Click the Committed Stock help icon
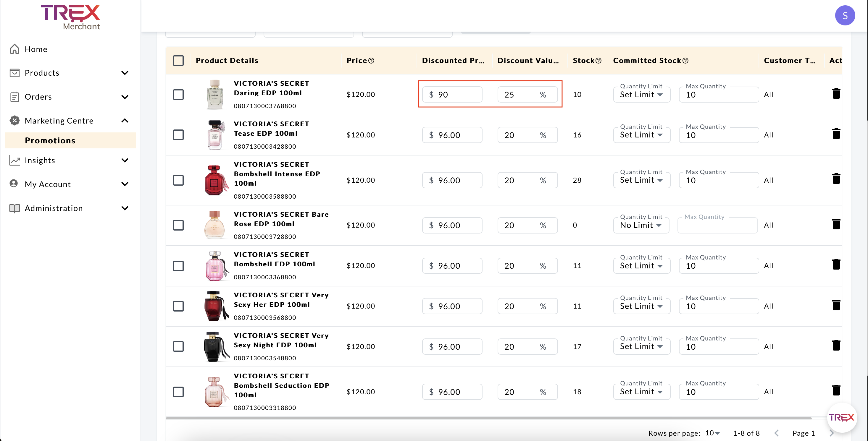Viewport: 868px width, 441px height. click(x=685, y=61)
